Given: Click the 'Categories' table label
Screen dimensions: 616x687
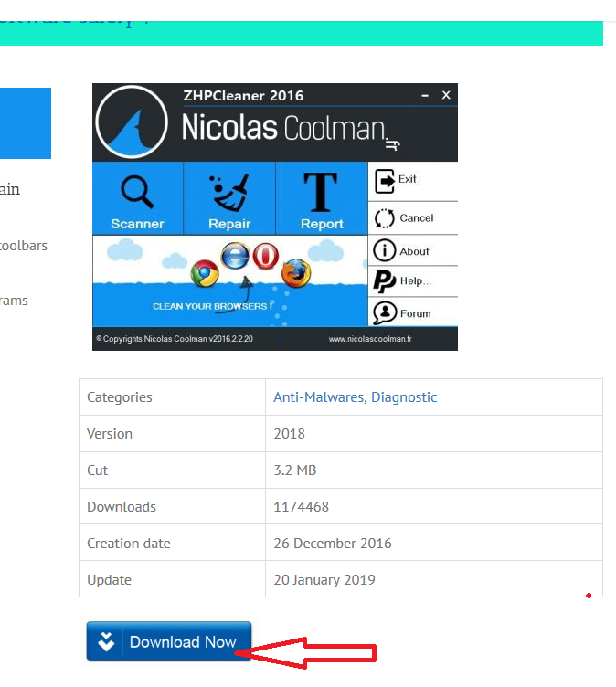Looking at the screenshot, I should pyautogui.click(x=119, y=397).
